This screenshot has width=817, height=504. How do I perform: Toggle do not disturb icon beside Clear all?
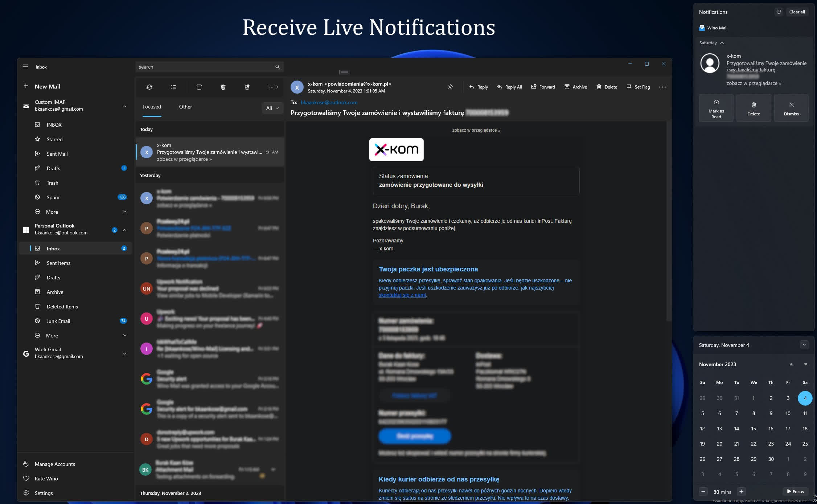click(779, 12)
